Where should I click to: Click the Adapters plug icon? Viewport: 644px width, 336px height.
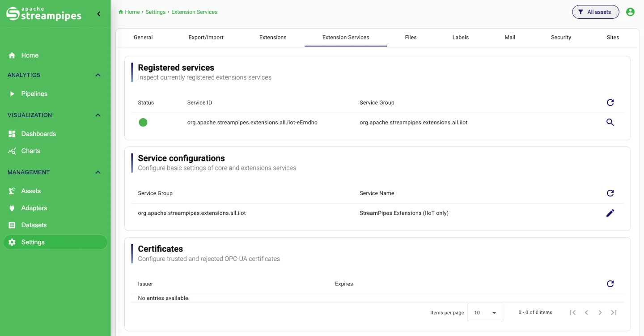tap(12, 208)
